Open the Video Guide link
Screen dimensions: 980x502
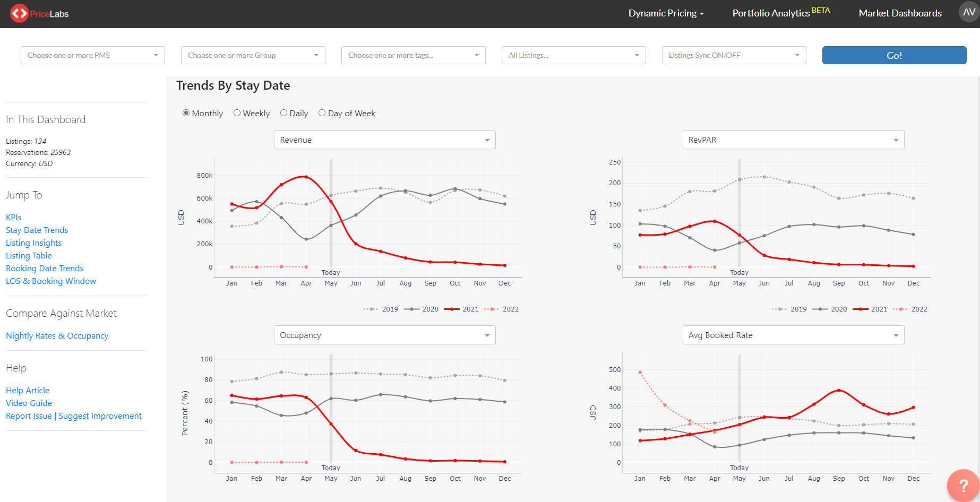pyautogui.click(x=29, y=403)
